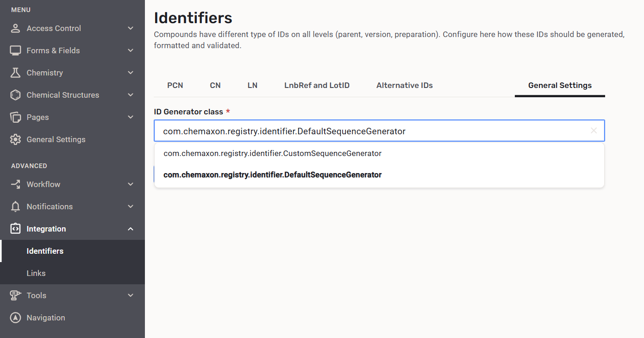Clear the ID Generator class field
Viewport: 644px width, 338px height.
(x=594, y=131)
